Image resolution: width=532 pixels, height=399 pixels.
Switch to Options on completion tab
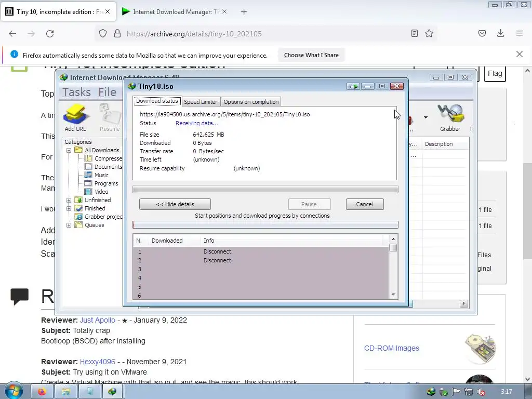point(251,102)
